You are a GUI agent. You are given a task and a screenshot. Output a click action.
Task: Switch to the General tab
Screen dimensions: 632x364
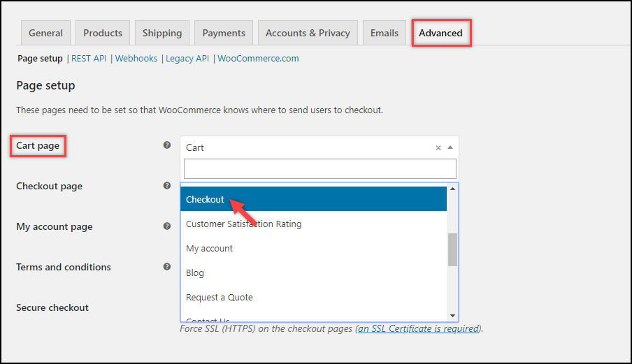45,33
